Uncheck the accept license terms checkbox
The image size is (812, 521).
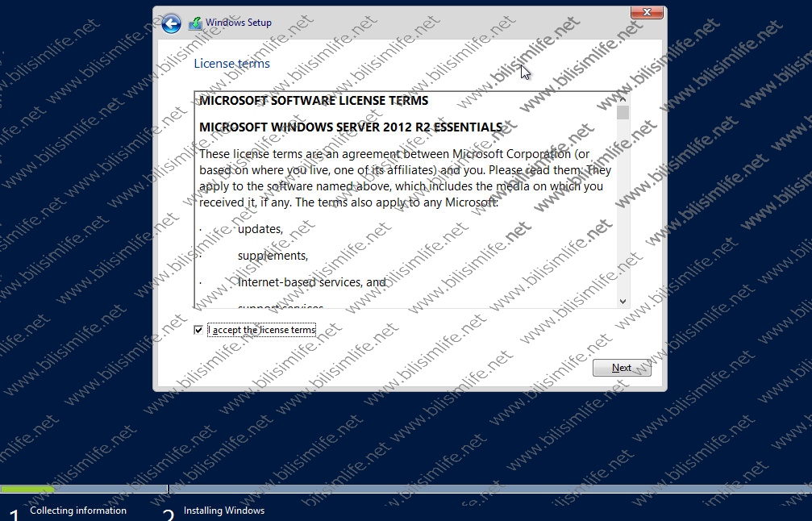click(x=198, y=330)
